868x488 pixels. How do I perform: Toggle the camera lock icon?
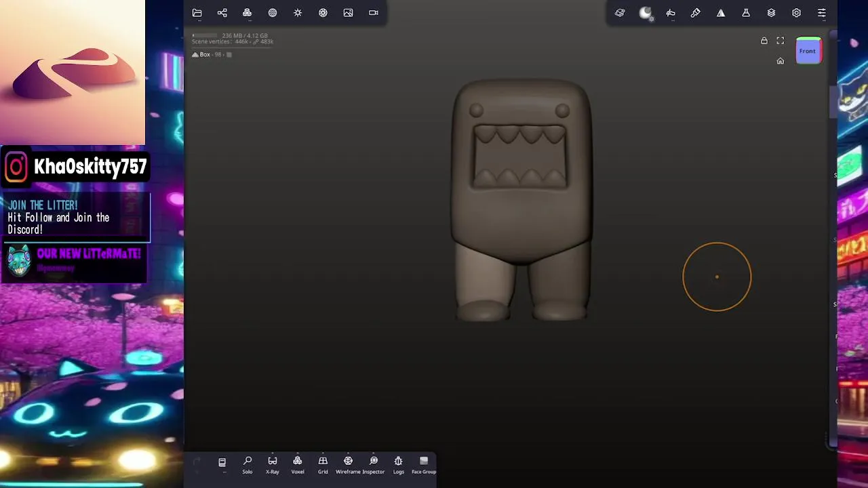pyautogui.click(x=764, y=41)
